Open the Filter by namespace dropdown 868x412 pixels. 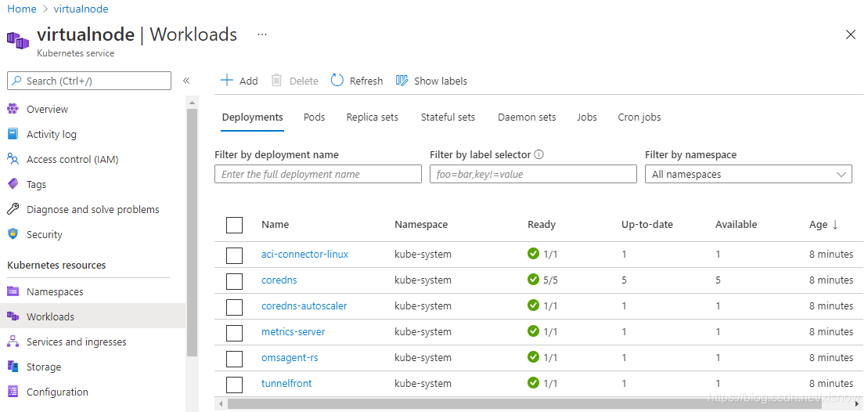coord(748,174)
